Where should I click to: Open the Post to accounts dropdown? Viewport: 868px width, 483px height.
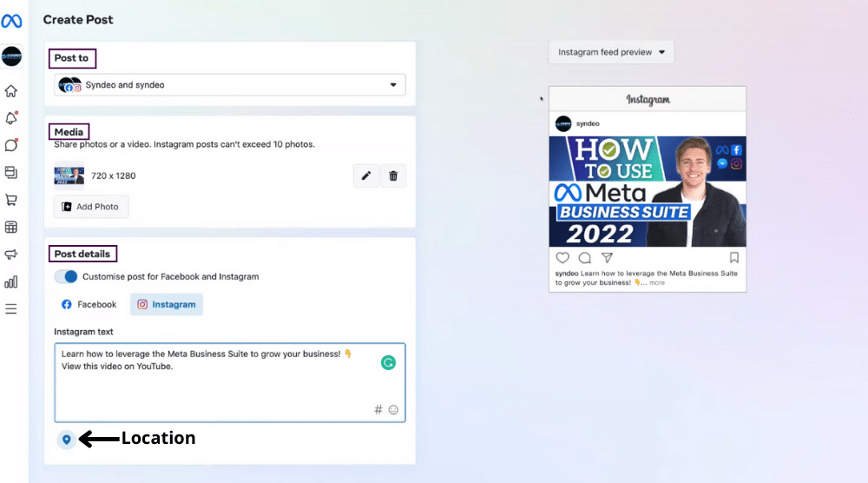230,85
